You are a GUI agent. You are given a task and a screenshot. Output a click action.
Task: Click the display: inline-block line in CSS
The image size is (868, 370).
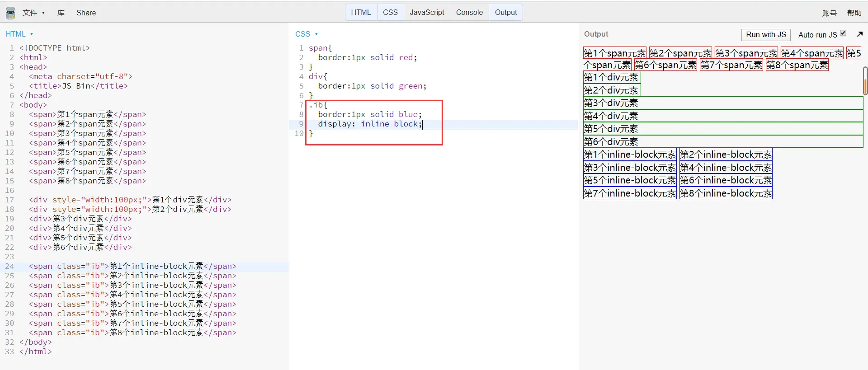pos(370,124)
